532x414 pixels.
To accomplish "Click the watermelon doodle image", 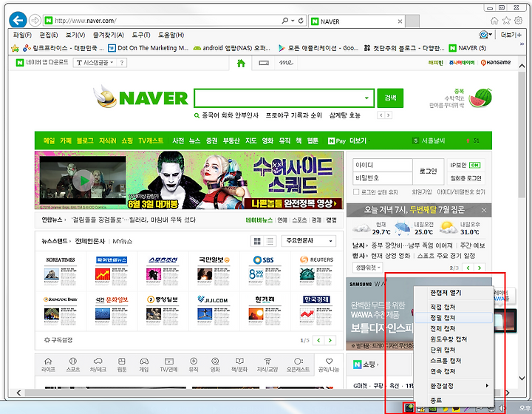I will tap(480, 98).
